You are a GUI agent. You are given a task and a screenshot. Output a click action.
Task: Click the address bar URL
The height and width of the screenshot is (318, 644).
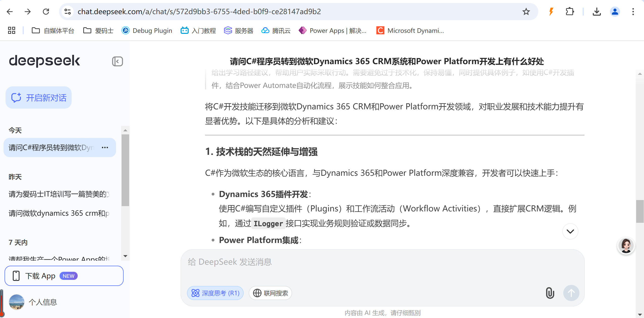[199, 12]
